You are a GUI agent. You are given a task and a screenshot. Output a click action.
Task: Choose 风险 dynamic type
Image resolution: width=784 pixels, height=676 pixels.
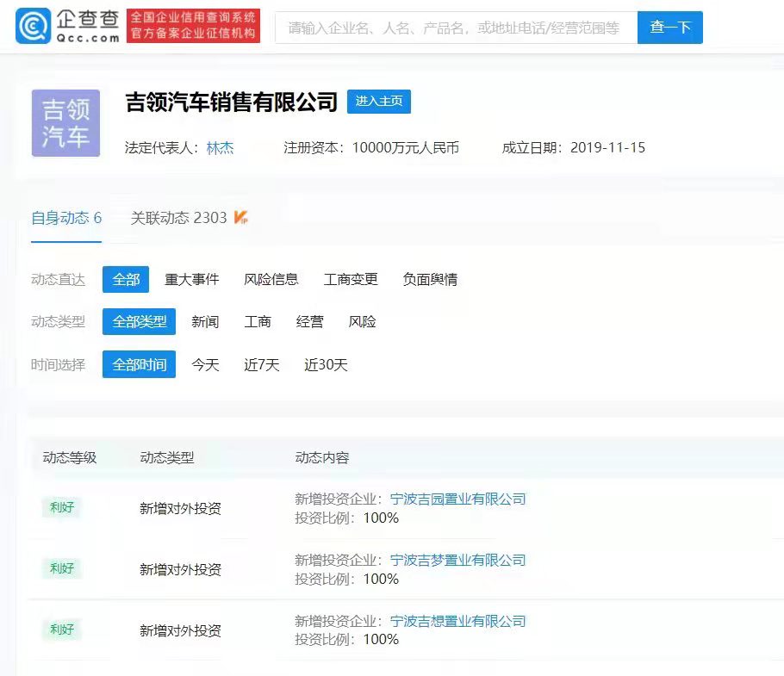pos(362,322)
